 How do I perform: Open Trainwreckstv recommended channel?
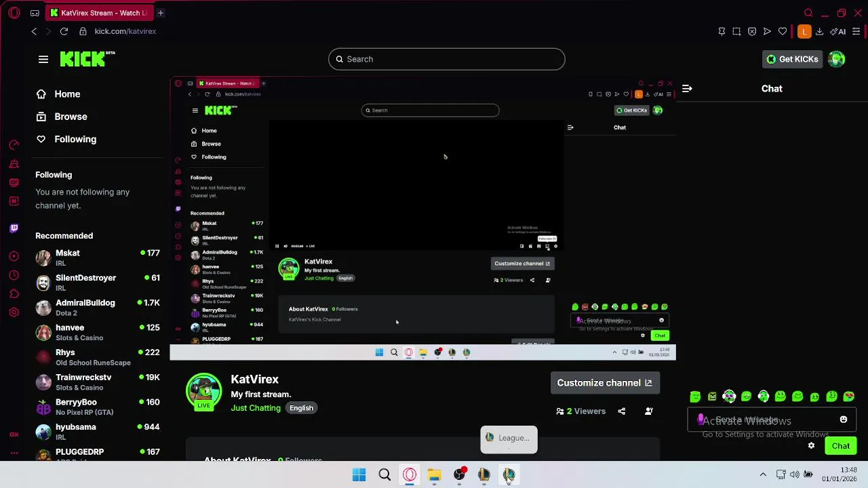coord(98,382)
